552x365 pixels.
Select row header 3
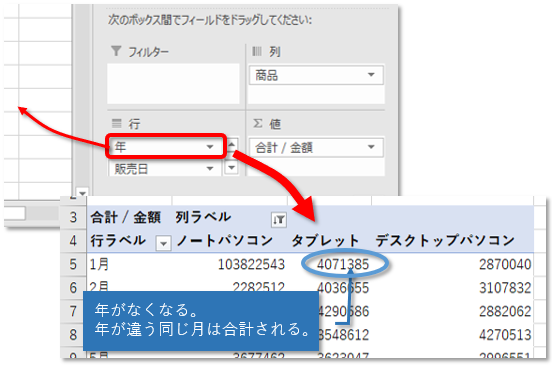(x=73, y=217)
